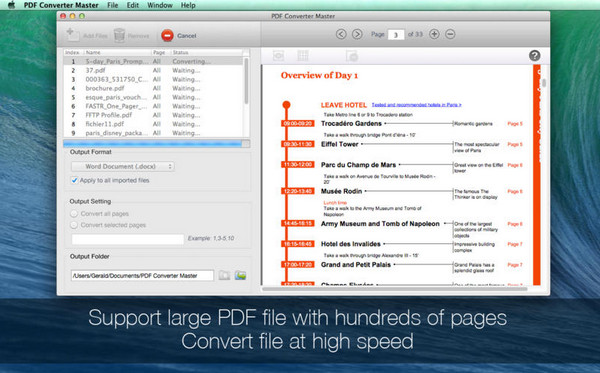The image size is (600, 373).
Task: Select the FFTP Profile.pdf row
Action: (153, 115)
